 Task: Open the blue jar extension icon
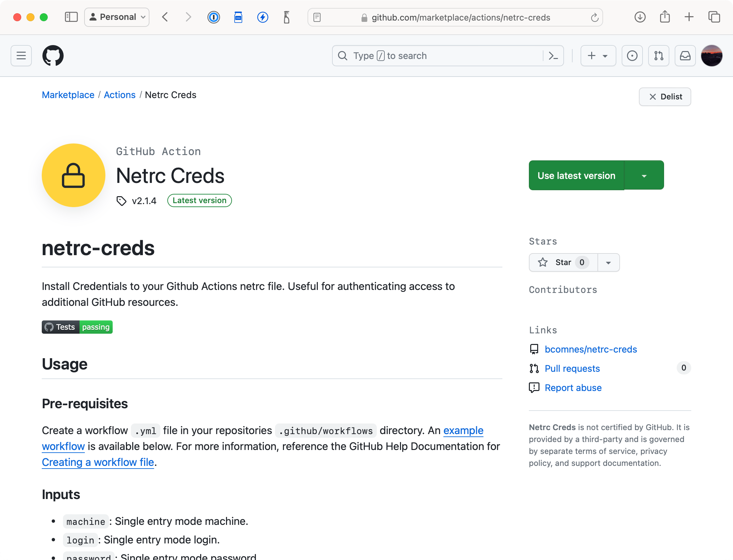point(238,17)
